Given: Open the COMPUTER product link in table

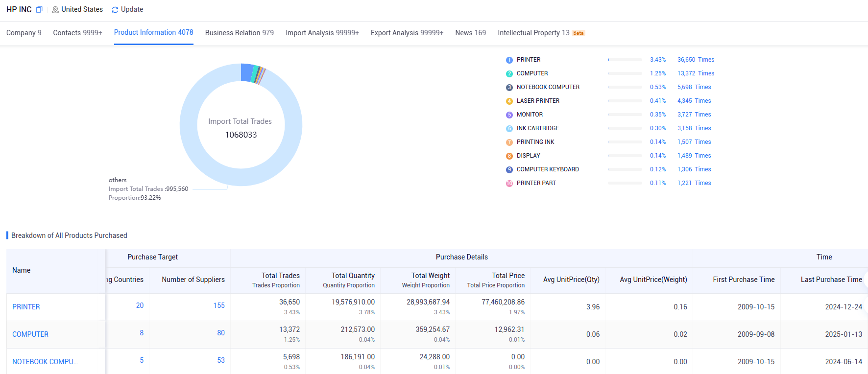Looking at the screenshot, I should tap(30, 334).
